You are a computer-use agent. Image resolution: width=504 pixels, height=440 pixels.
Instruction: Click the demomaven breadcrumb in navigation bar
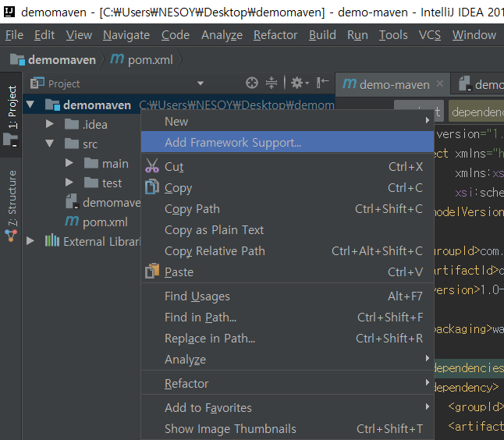pos(53,60)
